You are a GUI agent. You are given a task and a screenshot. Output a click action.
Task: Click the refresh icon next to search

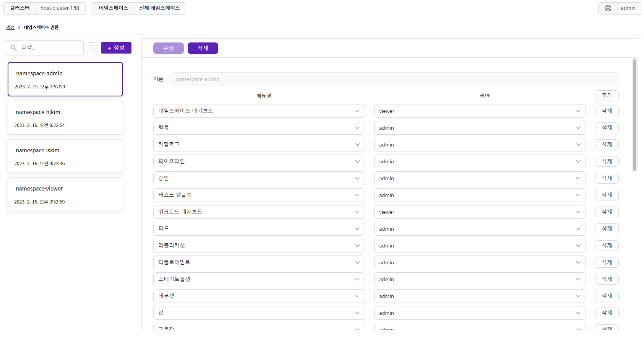(x=91, y=48)
